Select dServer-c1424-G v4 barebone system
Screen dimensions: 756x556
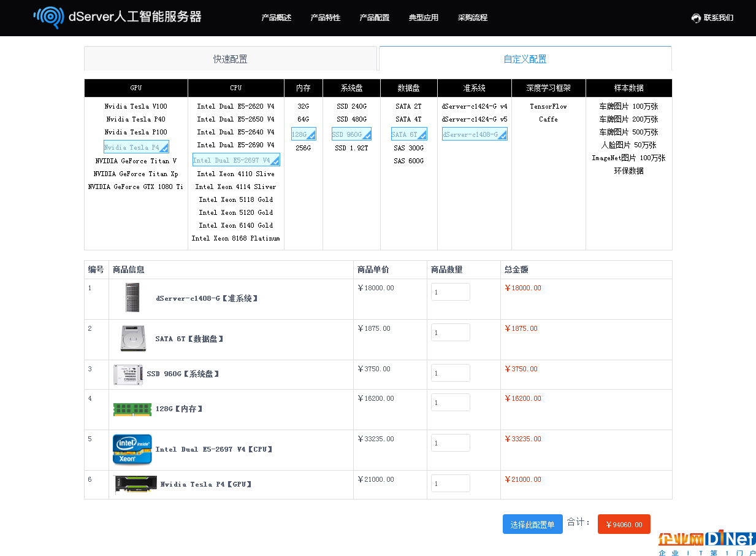475,106
